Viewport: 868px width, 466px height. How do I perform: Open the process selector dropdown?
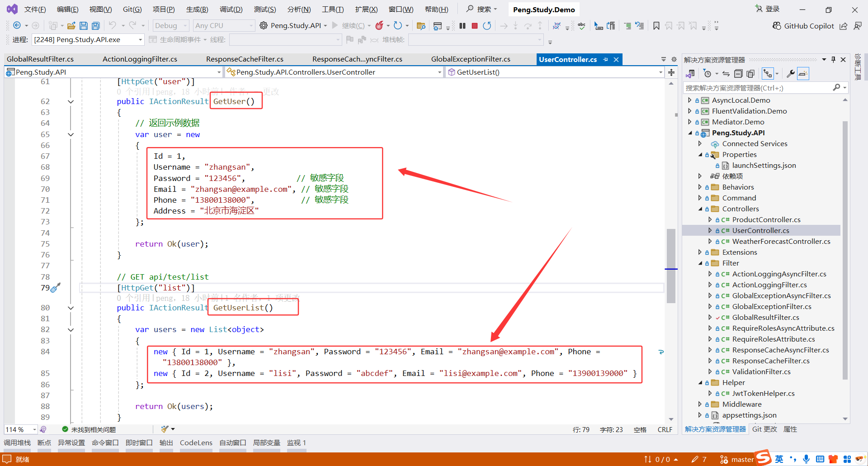(88, 40)
